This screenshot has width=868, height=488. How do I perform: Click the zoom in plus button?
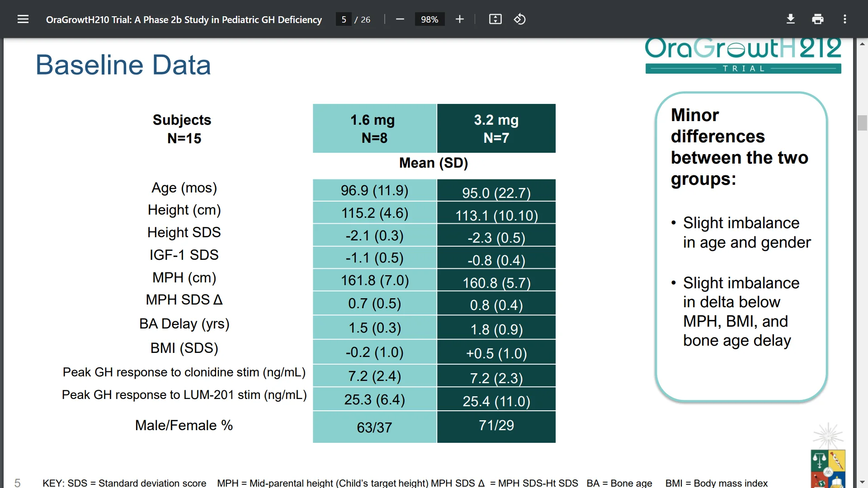460,19
